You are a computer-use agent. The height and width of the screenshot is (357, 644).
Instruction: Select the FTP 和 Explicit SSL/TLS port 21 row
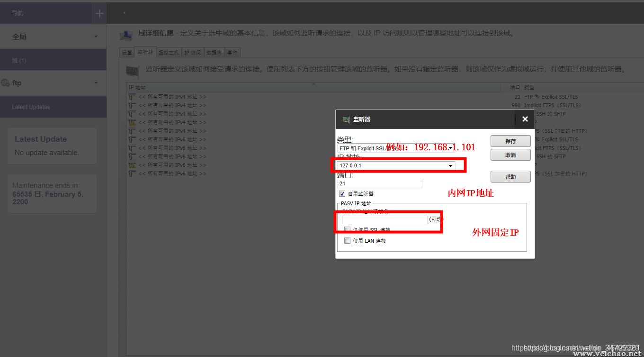pos(385,97)
